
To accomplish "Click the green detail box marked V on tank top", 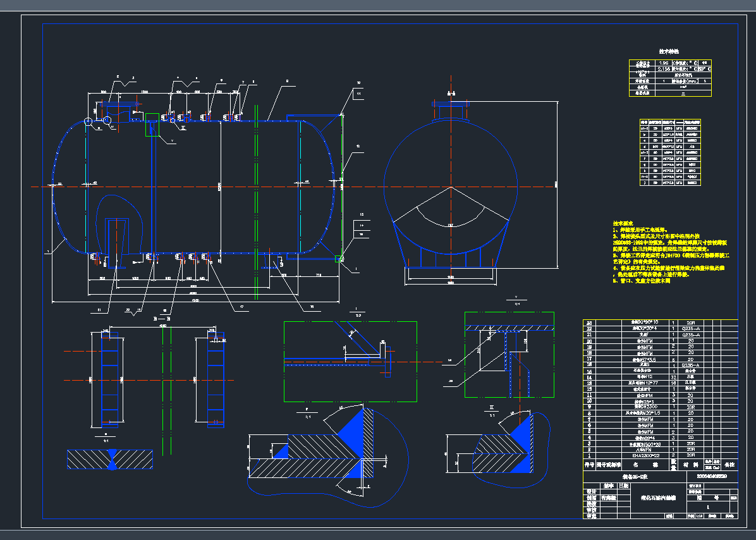I will [152, 125].
